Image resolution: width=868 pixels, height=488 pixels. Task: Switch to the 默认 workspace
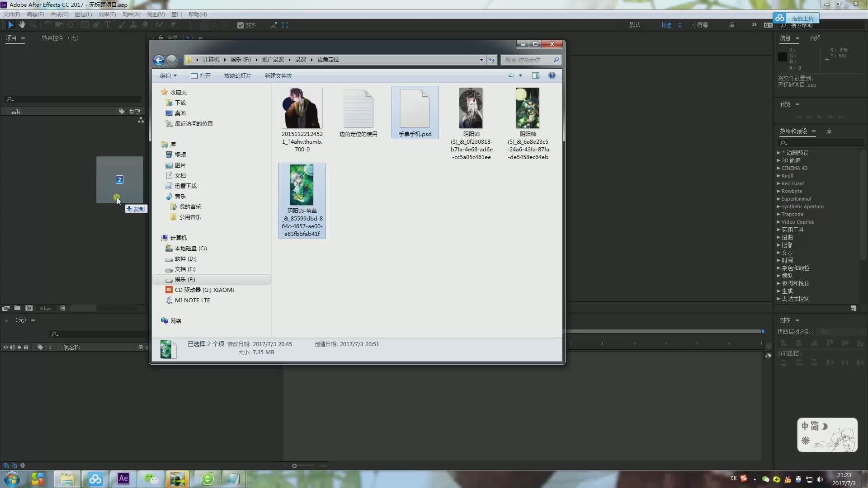[635, 25]
